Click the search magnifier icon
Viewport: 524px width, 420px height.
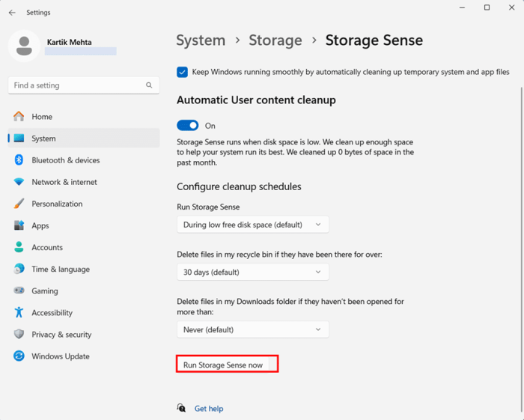(x=149, y=85)
